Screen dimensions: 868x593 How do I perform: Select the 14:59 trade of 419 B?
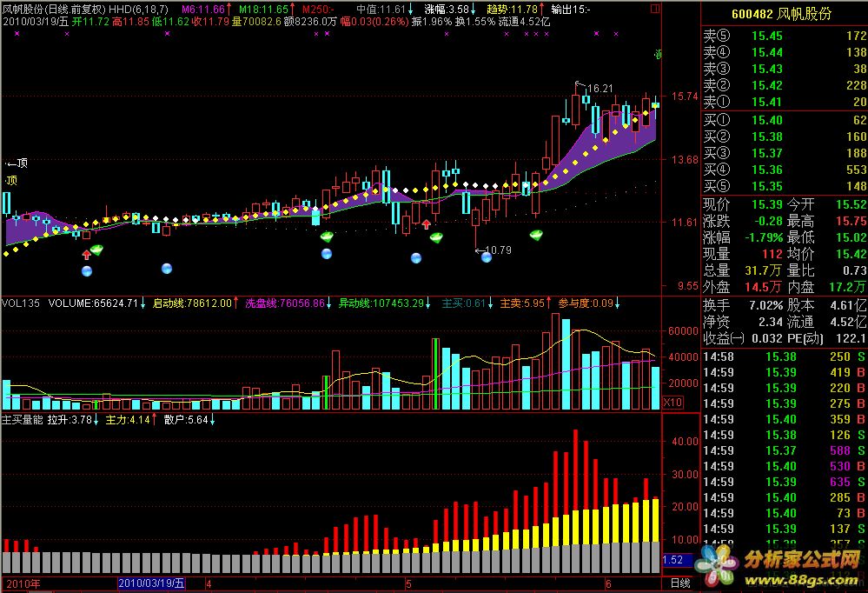tap(785, 372)
